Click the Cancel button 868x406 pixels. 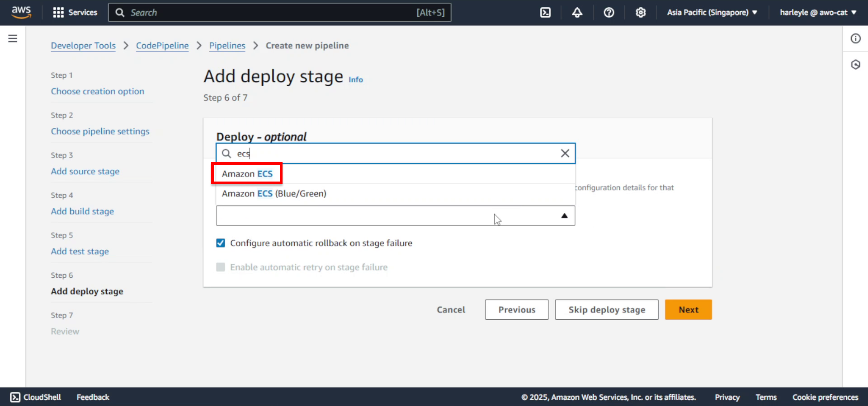tap(451, 310)
